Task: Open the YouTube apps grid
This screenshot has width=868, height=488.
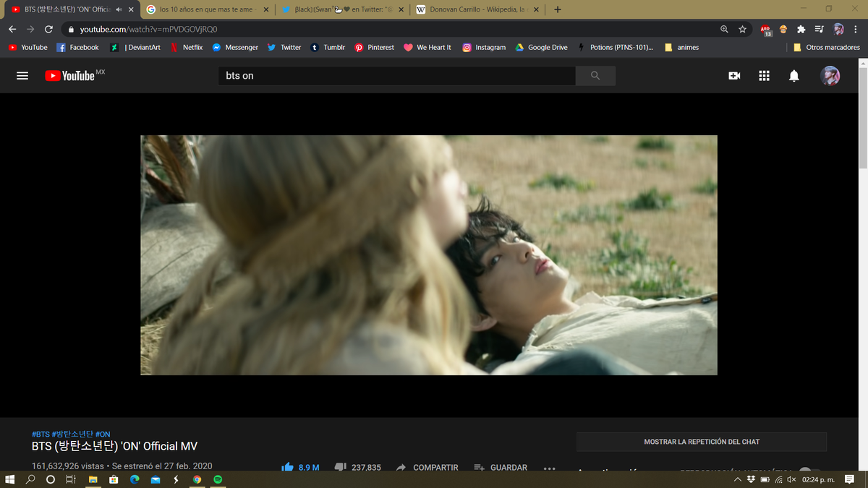Action: pos(764,76)
